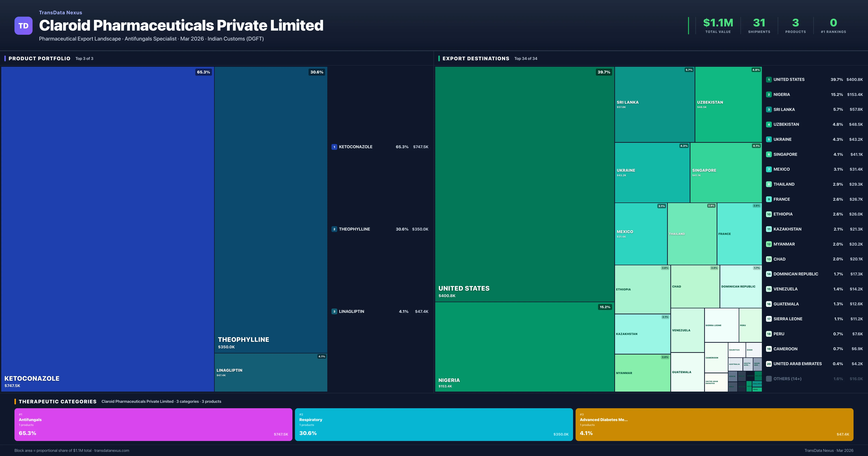Click the TransData Nexus brand text

point(61,12)
